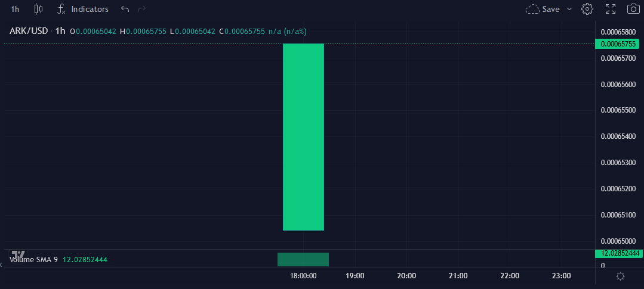Click the TradingView logo
This screenshot has height=289, width=644.
(18, 254)
